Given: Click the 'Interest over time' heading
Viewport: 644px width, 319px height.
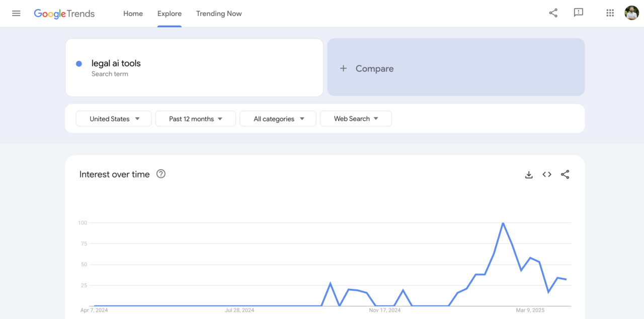Looking at the screenshot, I should [115, 174].
